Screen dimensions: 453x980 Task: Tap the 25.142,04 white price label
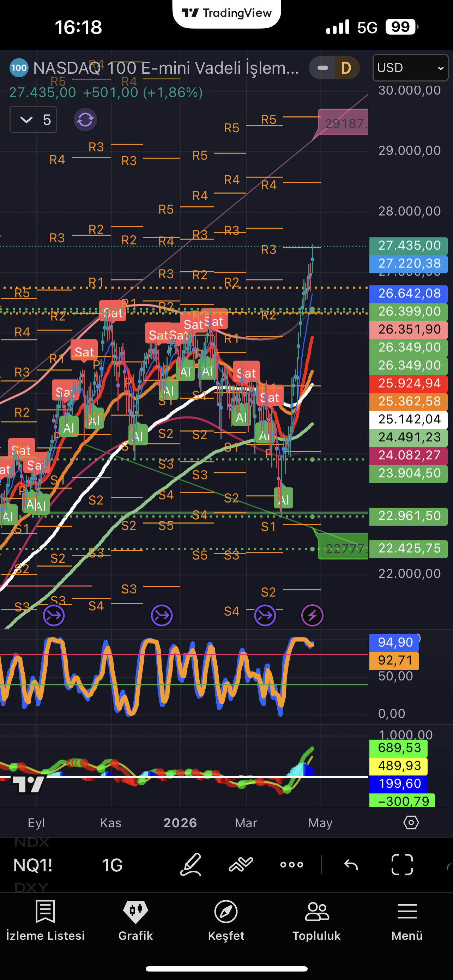(x=409, y=419)
